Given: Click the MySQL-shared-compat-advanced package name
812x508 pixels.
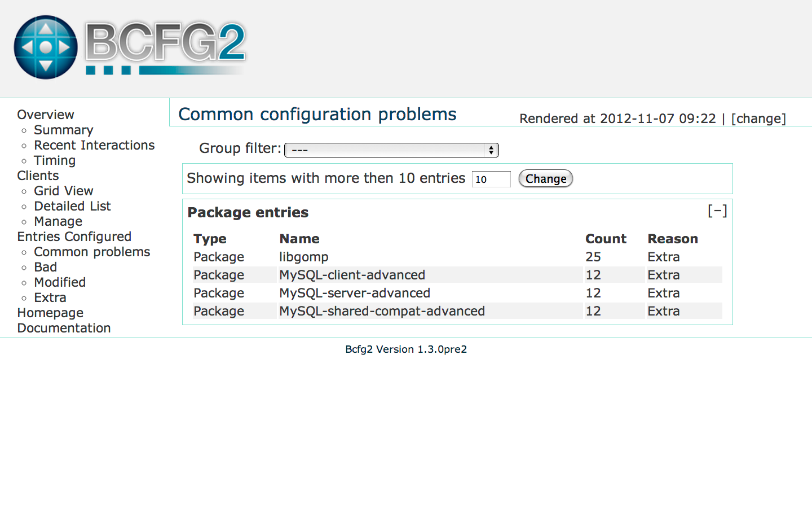Looking at the screenshot, I should point(382,311).
